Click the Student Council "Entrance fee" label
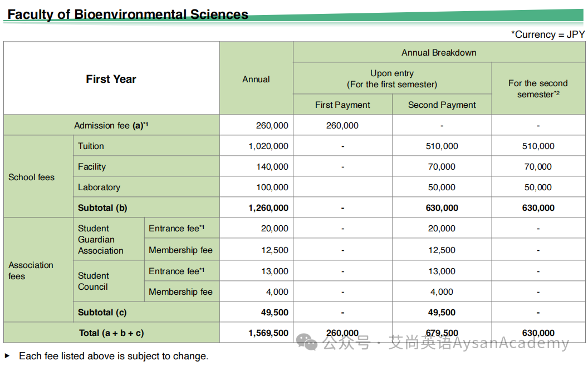The width and height of the screenshot is (588, 366). 177,271
